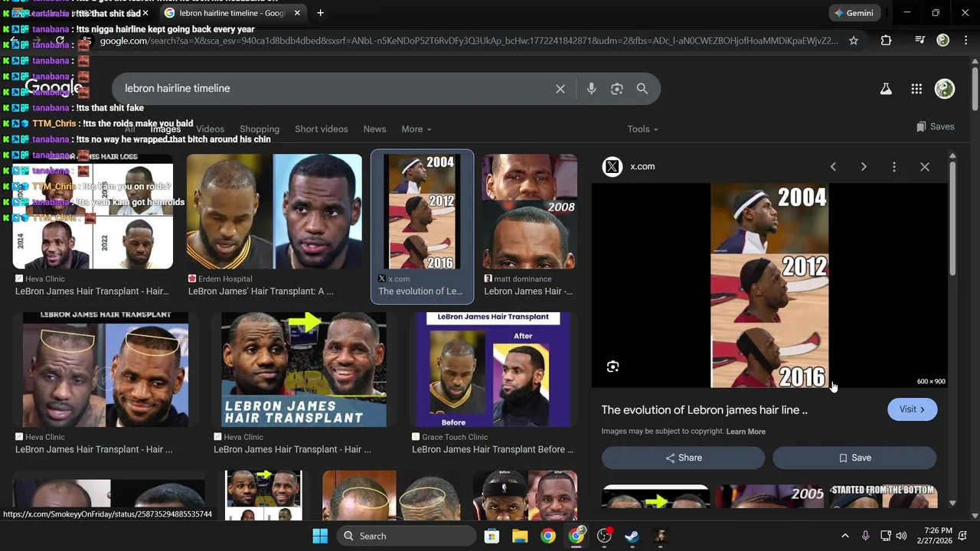Open the Grace Touch Clinic before-after thumbnail
This screenshot has height=551, width=980.
click(493, 370)
